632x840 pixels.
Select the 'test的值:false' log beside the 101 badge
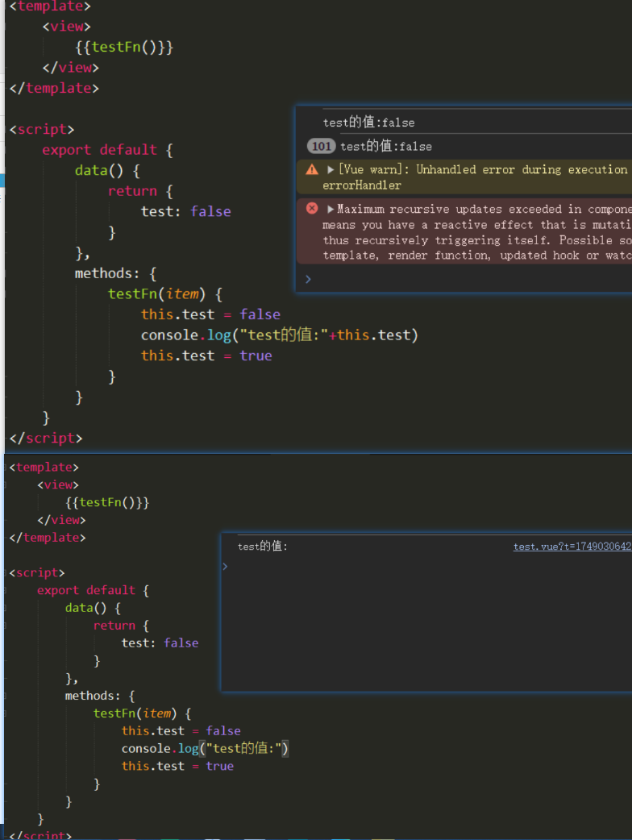pos(385,146)
